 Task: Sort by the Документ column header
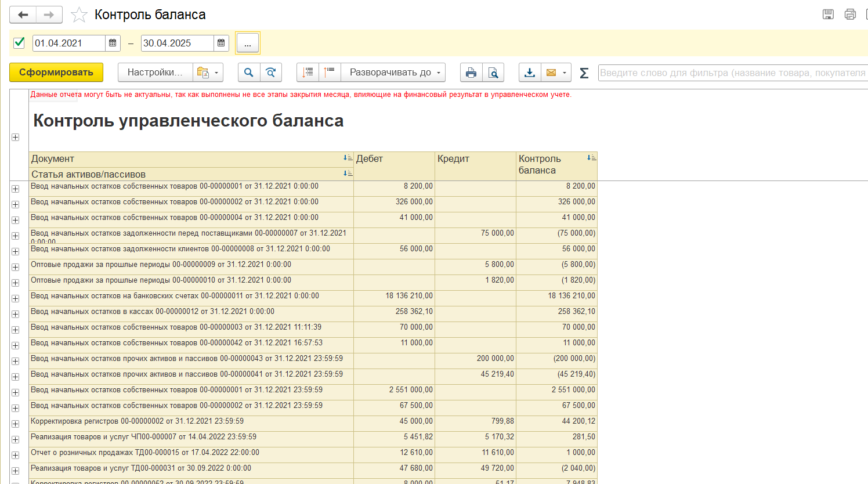click(53, 158)
